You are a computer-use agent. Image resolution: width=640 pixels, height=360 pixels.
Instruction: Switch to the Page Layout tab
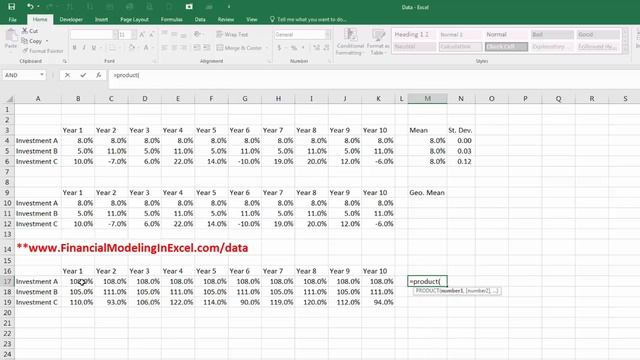tap(134, 19)
